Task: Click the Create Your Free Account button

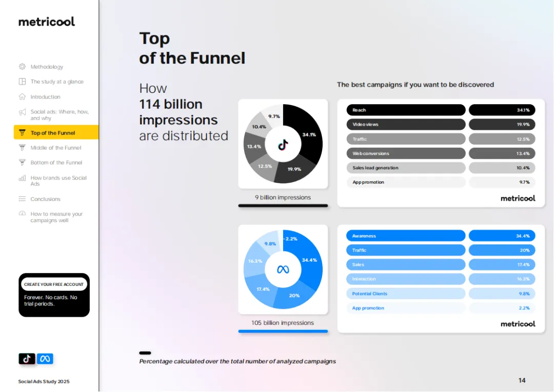Action: coord(54,284)
